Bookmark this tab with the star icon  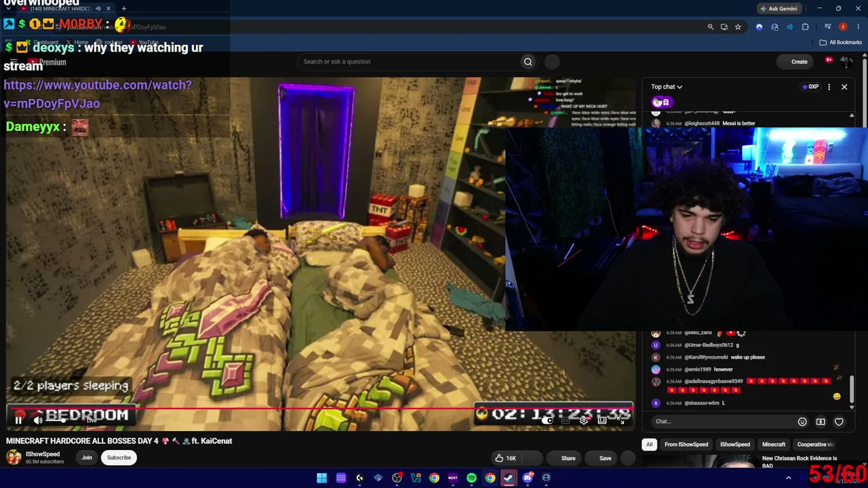tap(738, 27)
